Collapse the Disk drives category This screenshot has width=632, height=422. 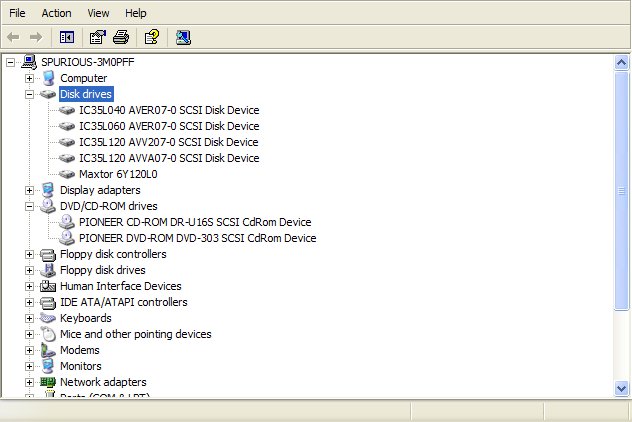click(x=29, y=94)
